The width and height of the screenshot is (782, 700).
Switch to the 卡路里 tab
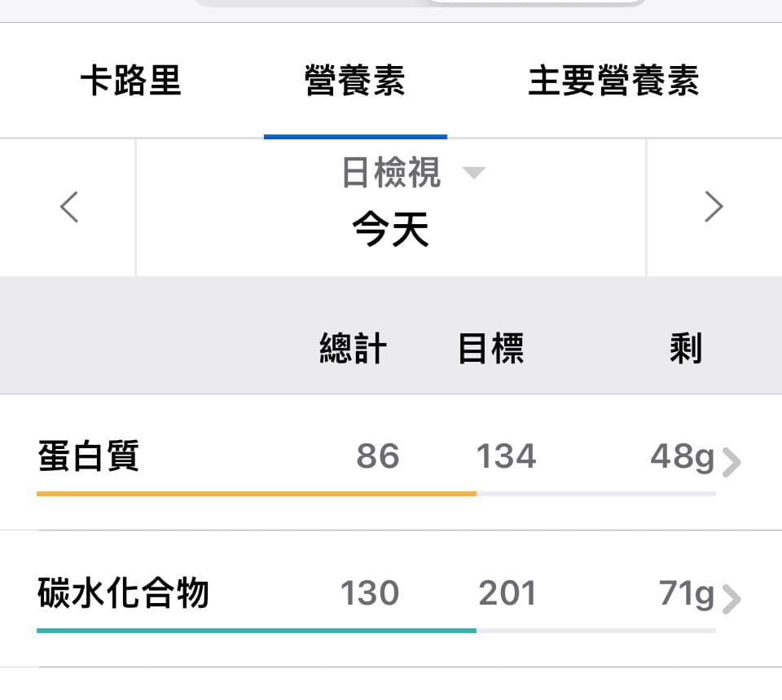130,81
